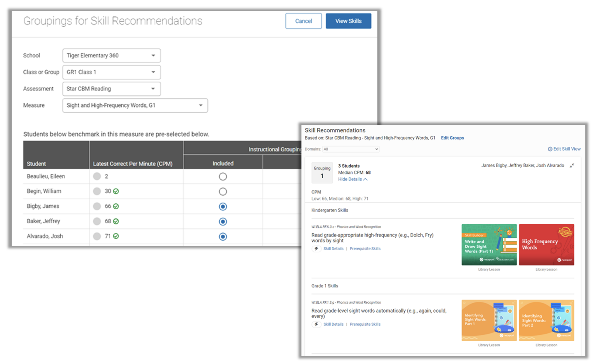Toggle the Included radio button for James Bigby
598x364 pixels.
223,206
